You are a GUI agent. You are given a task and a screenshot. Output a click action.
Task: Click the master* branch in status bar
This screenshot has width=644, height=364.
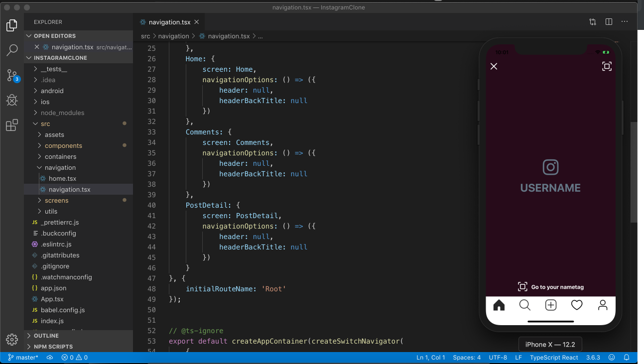23,357
